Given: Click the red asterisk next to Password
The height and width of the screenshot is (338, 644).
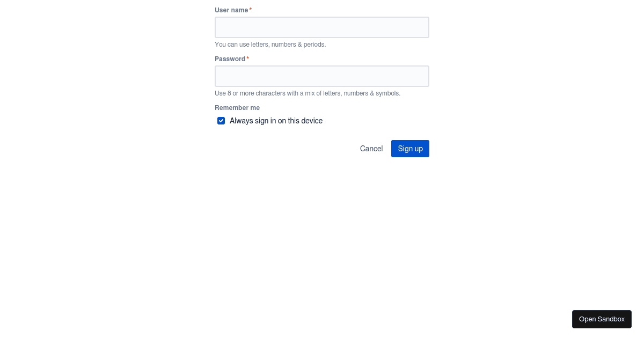Looking at the screenshot, I should pos(247,57).
